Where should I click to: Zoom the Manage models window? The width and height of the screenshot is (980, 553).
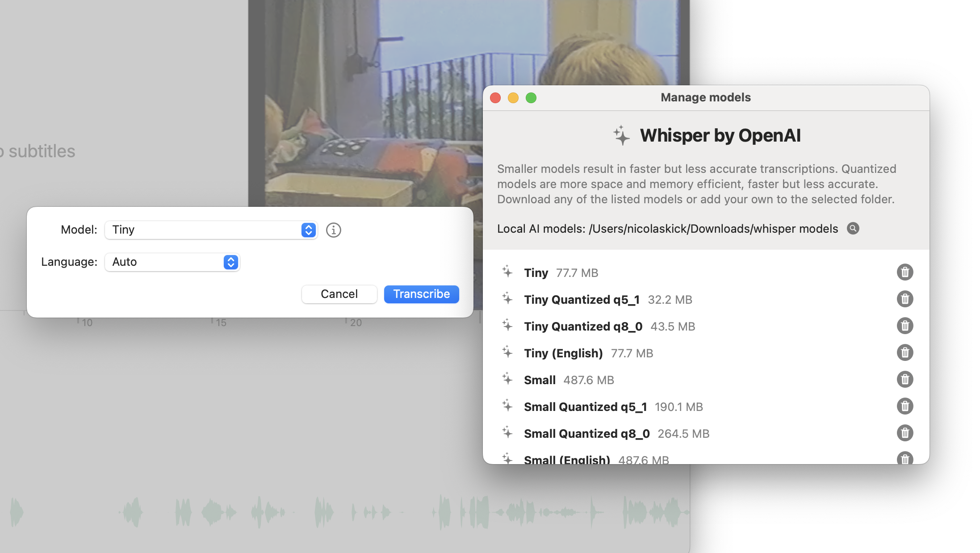coord(531,98)
